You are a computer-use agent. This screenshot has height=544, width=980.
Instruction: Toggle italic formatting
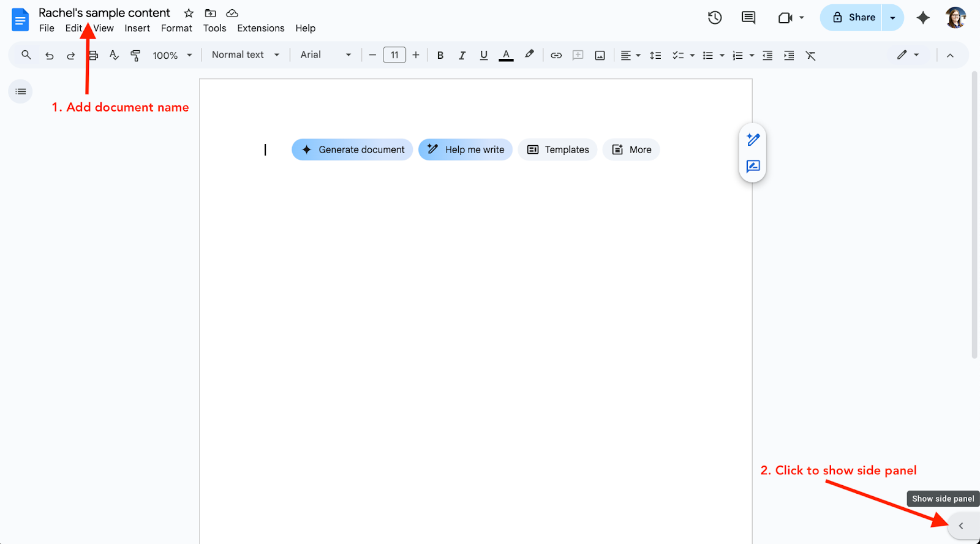pos(462,55)
